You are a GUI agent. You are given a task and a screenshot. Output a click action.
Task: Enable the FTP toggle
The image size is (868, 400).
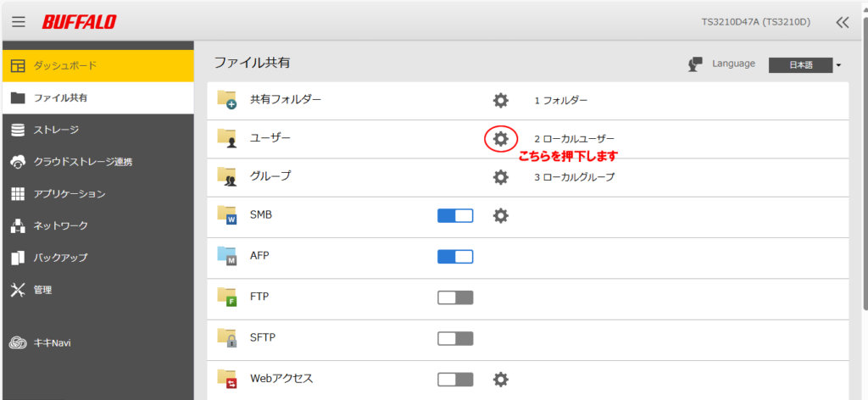455,297
